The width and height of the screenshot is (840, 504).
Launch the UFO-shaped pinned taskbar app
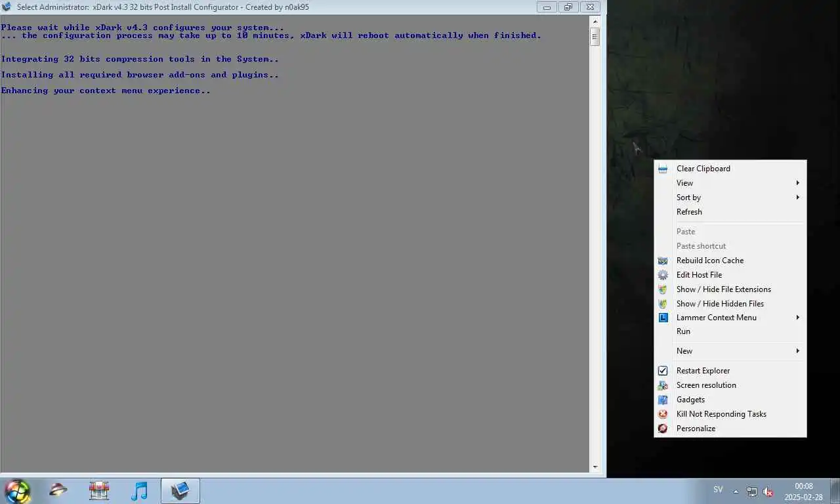pyautogui.click(x=58, y=490)
